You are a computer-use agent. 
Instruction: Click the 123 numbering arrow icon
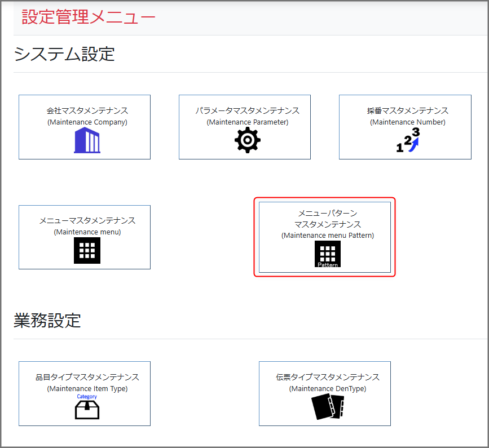click(408, 140)
